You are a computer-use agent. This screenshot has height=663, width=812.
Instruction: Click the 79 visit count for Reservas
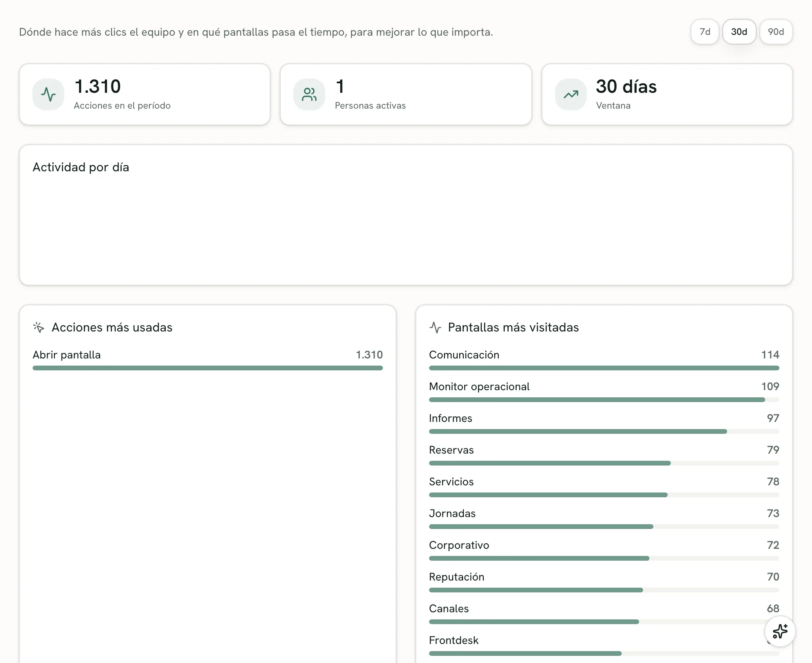coord(773,450)
